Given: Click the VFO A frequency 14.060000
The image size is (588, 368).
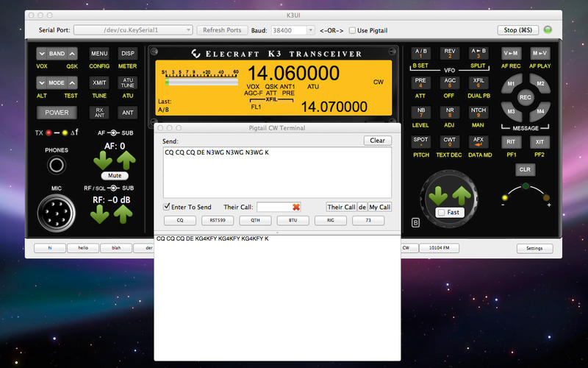Looking at the screenshot, I should click(293, 73).
